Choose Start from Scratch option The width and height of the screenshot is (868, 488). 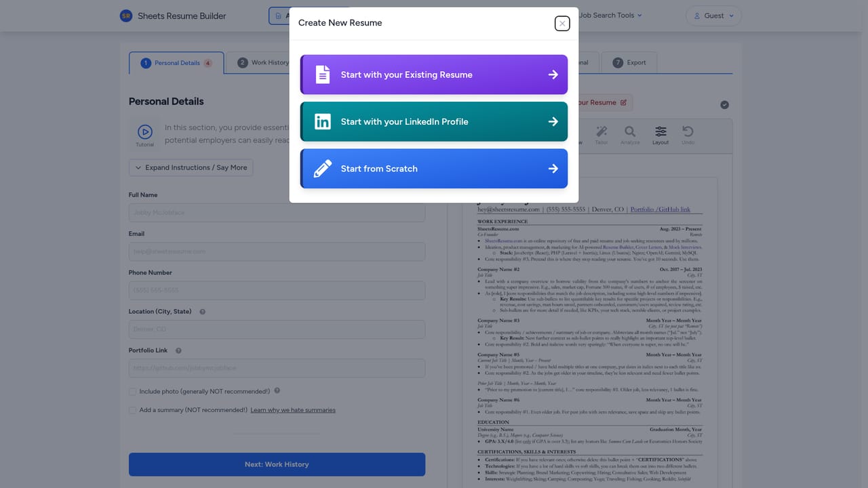pyautogui.click(x=434, y=168)
